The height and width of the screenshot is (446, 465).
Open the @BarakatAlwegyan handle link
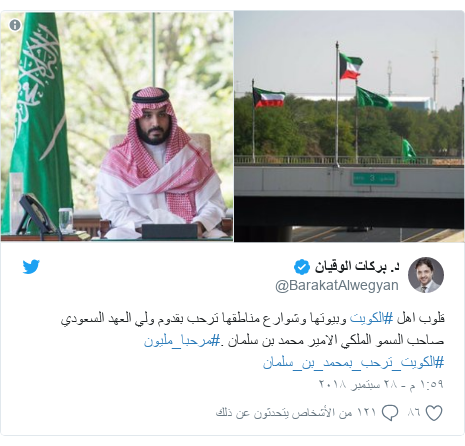coord(337,286)
